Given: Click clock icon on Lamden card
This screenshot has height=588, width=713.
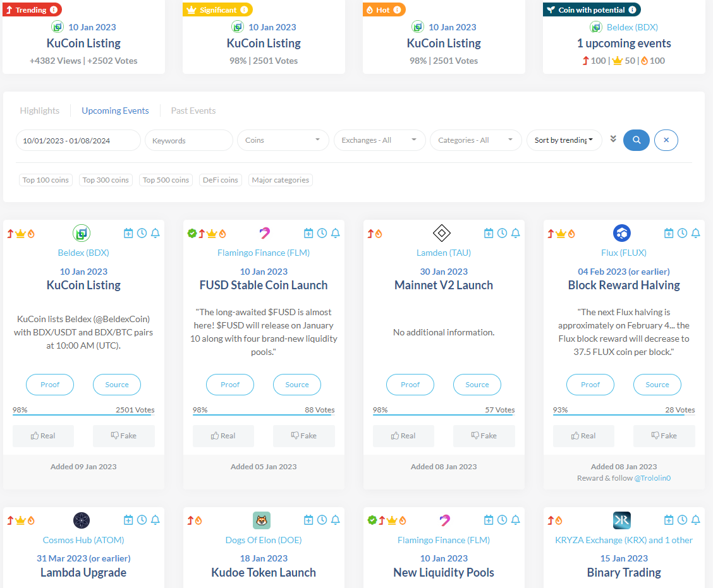Looking at the screenshot, I should click(502, 233).
